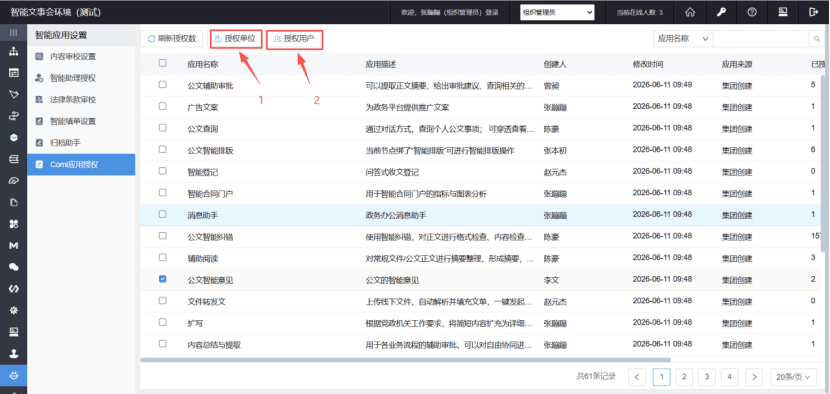Image resolution: width=830 pixels, height=394 pixels.
Task: Check the 消息助手 row checkbox
Action: [x=163, y=214]
